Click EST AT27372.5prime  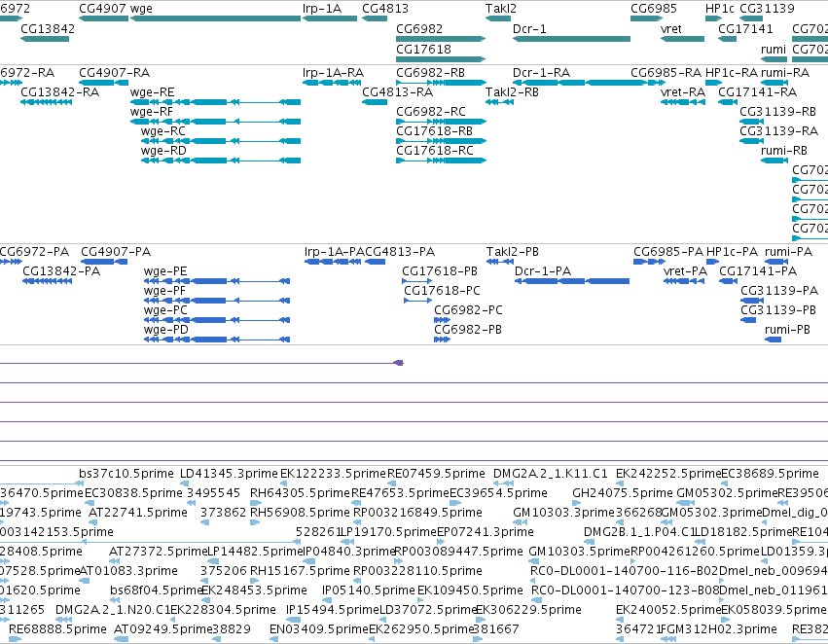point(158,552)
